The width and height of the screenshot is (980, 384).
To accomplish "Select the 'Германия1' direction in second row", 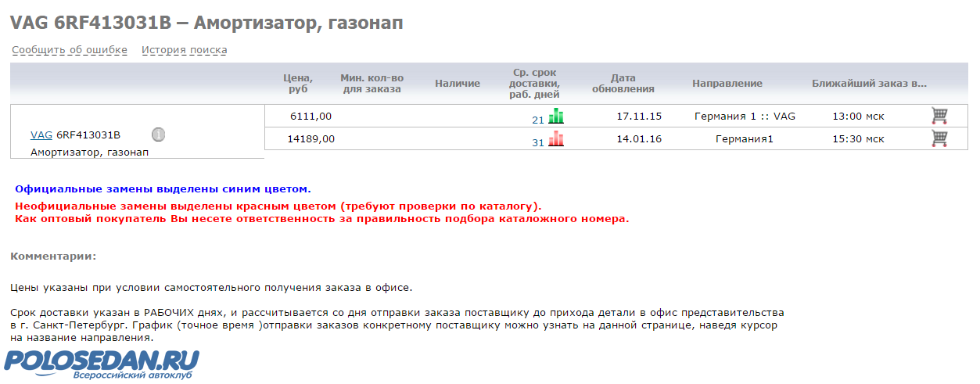I will 744,139.
